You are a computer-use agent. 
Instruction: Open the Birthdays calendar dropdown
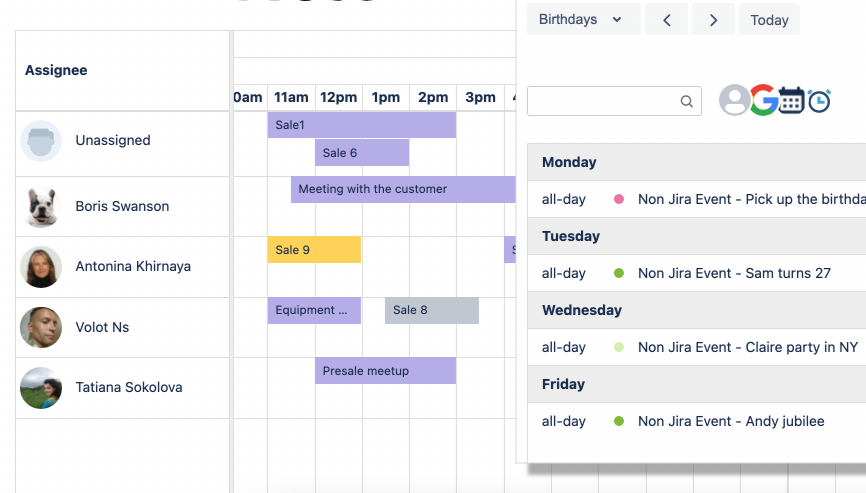(582, 20)
